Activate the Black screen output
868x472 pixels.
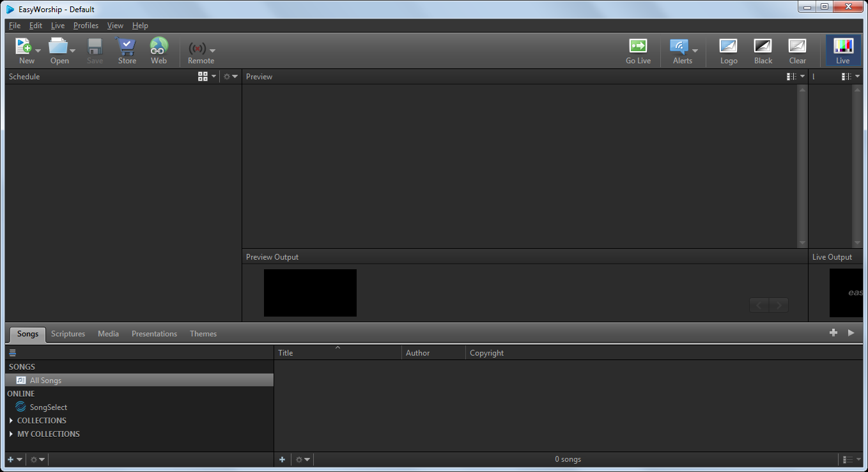763,50
